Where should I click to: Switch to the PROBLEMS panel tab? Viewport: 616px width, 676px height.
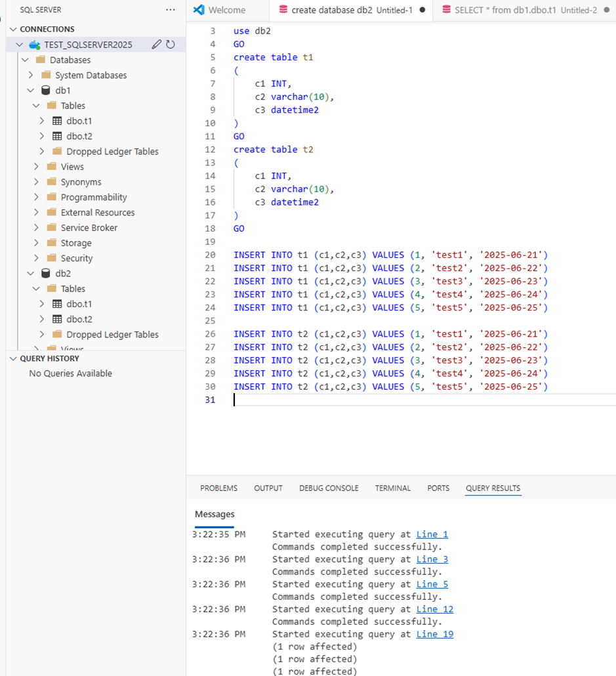point(218,488)
